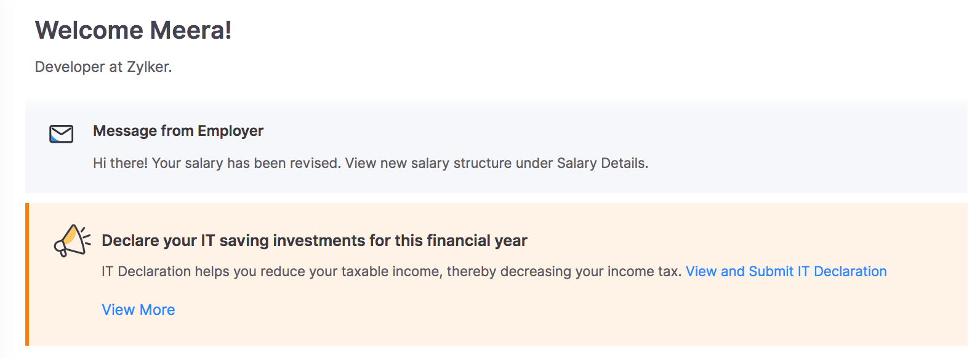Screen dimensions: 980x358
Task: Click the Developer at Zylker subtitle
Action: (103, 66)
